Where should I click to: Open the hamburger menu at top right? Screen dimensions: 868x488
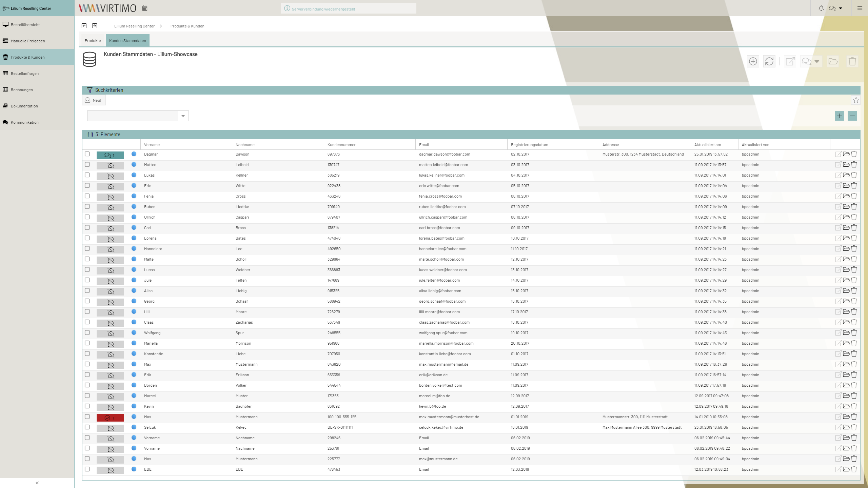click(x=860, y=8)
